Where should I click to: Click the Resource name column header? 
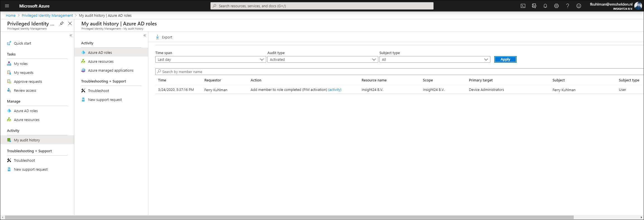(374, 80)
